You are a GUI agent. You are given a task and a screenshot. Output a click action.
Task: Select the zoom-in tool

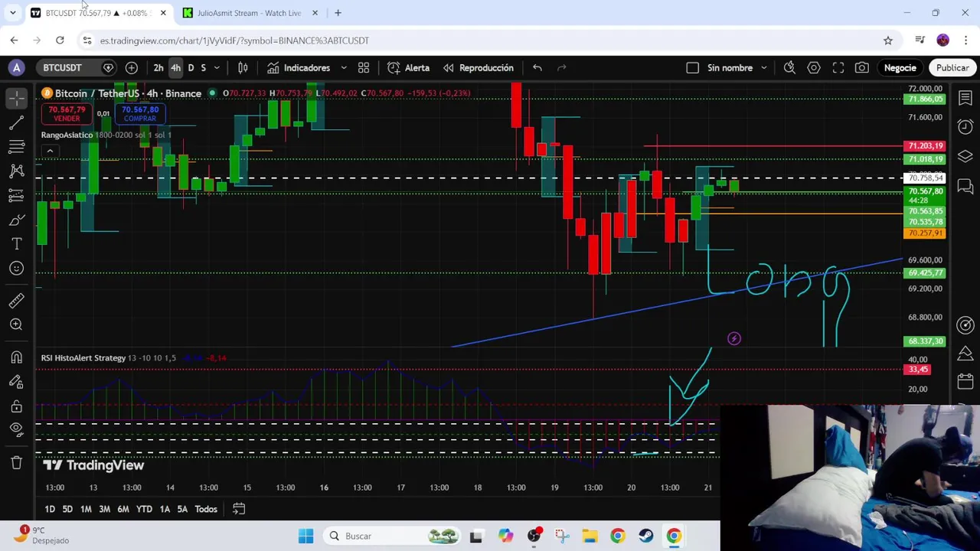point(16,324)
